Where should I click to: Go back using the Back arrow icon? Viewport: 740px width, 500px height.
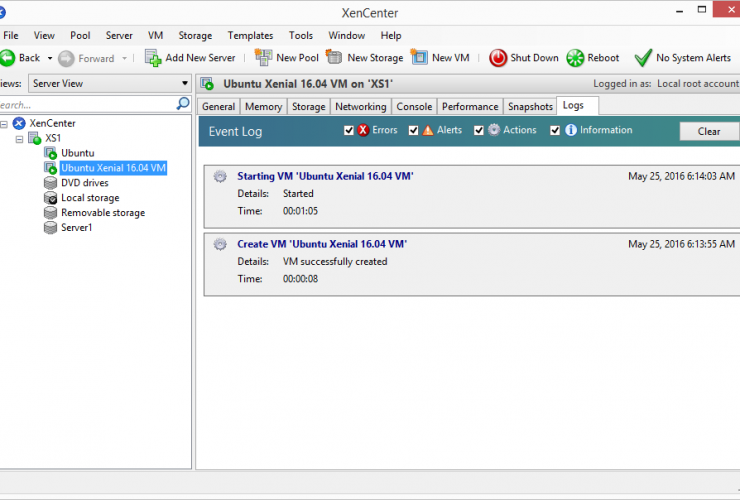coord(7,58)
